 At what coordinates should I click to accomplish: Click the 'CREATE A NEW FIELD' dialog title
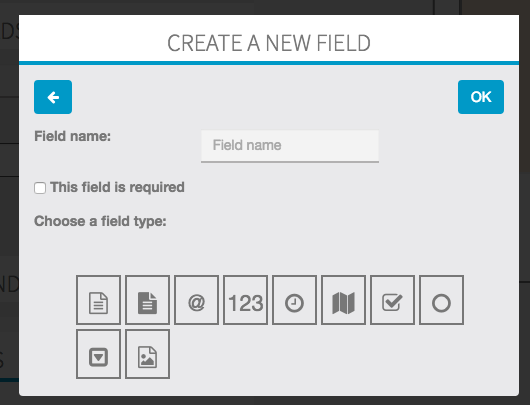point(269,43)
